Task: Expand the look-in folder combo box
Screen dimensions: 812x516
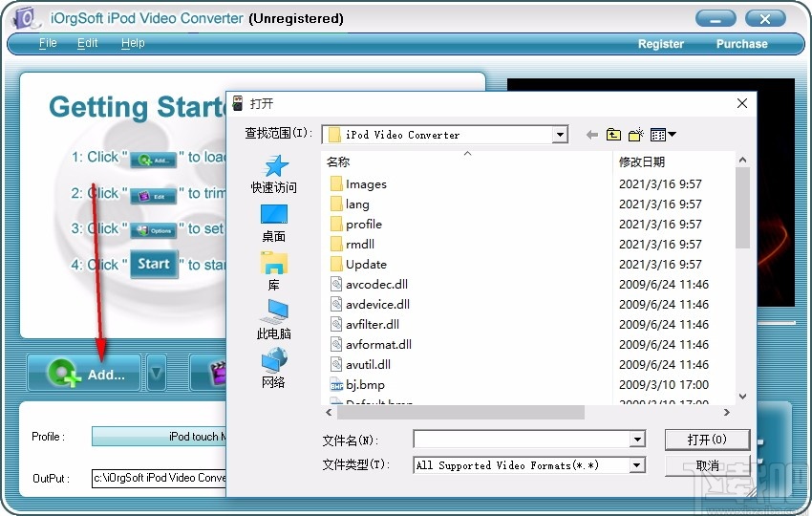Action: coord(559,135)
